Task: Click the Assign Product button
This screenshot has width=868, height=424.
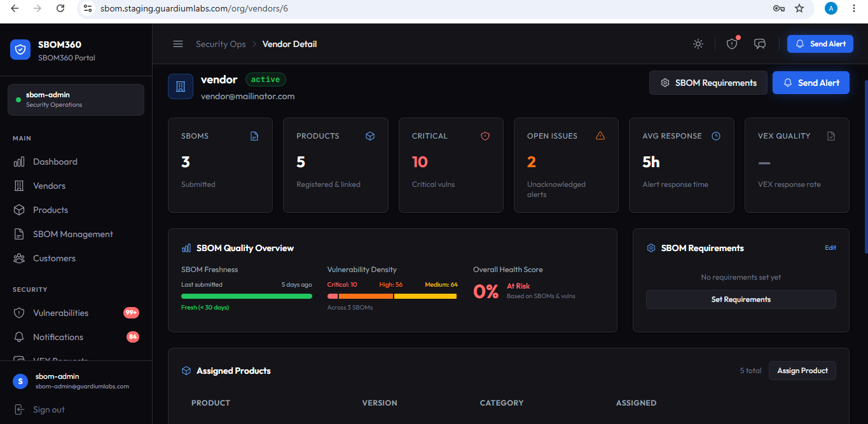Action: [x=803, y=371]
